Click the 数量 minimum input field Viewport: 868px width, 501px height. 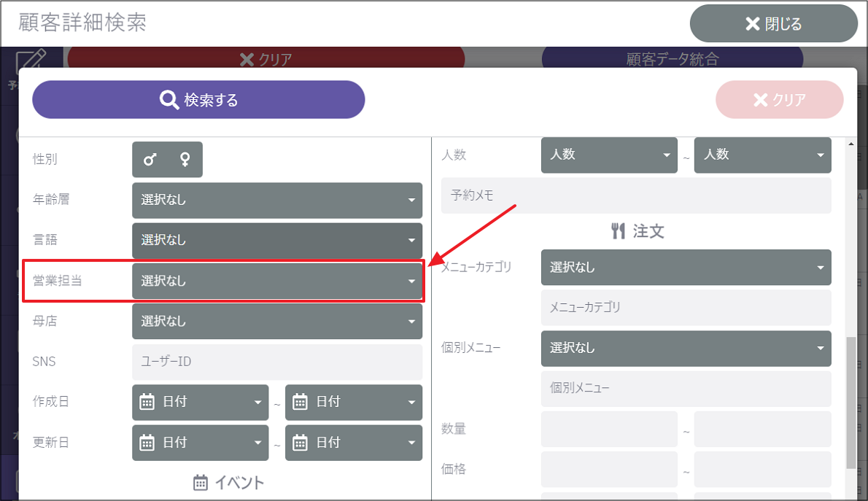(x=609, y=429)
